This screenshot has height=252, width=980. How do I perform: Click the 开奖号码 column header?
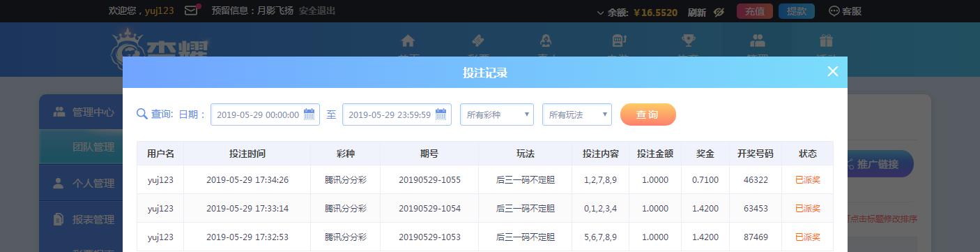[x=756, y=154]
